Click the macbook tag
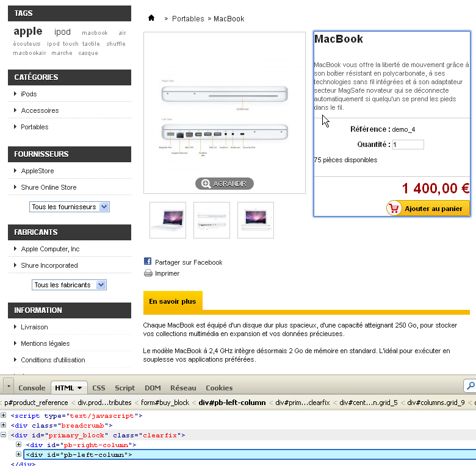Viewport: 476px width, 466px height. (95, 33)
